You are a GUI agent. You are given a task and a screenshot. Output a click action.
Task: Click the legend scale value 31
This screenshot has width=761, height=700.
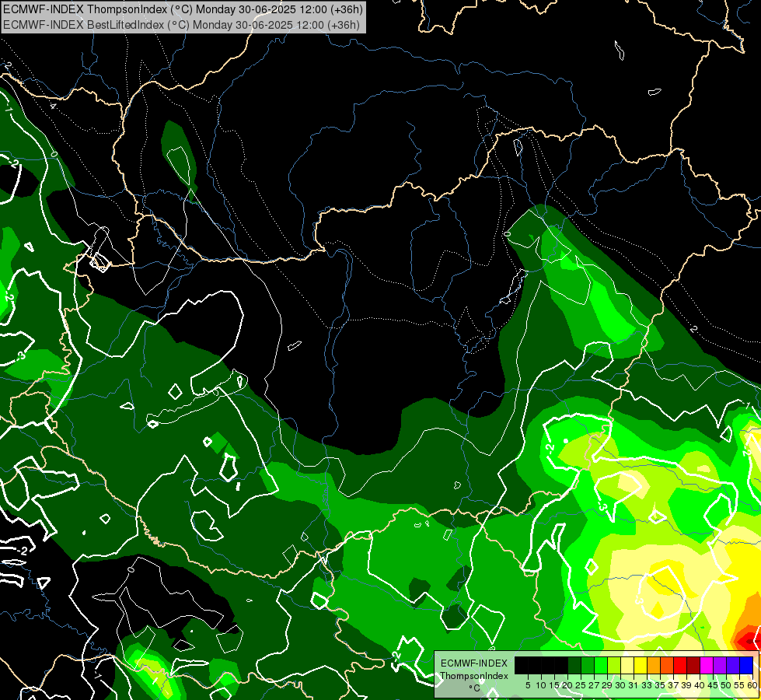pos(634,685)
